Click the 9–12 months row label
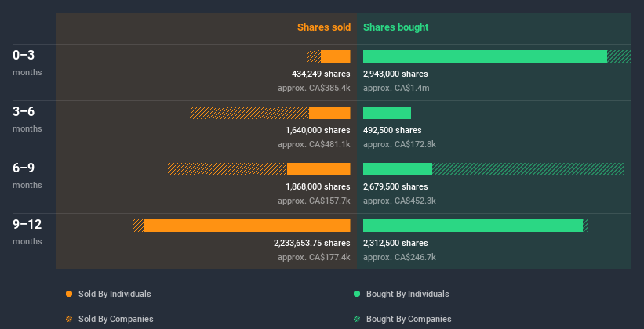This screenshot has height=329, width=644. click(x=27, y=232)
